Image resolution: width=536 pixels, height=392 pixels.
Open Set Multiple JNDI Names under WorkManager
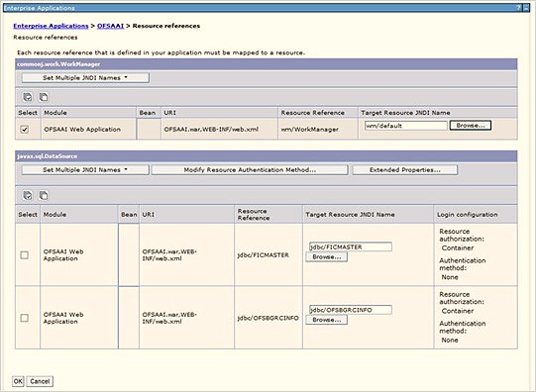(85, 78)
